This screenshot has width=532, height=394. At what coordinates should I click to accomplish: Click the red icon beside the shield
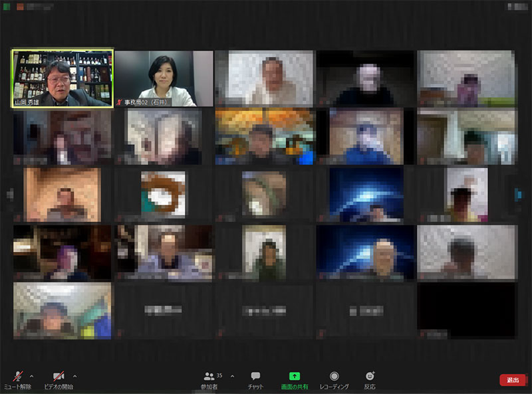(x=19, y=6)
